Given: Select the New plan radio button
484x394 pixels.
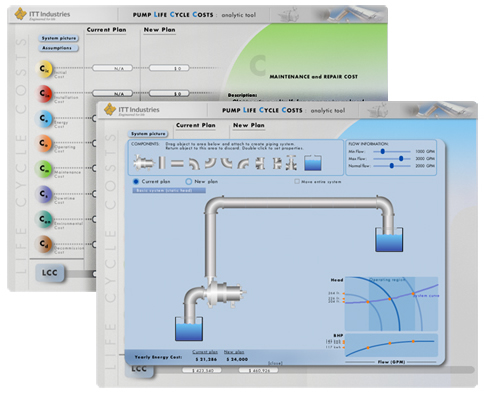Looking at the screenshot, I should point(188,181).
